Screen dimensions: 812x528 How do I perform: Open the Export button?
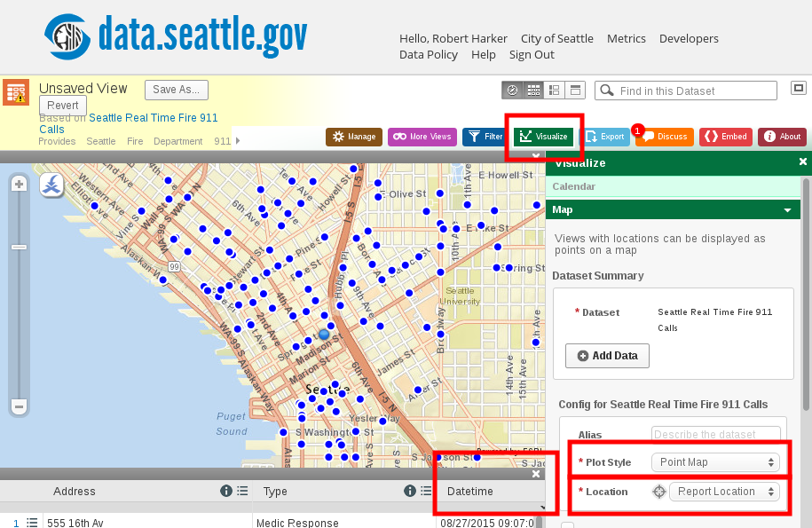[x=605, y=137]
